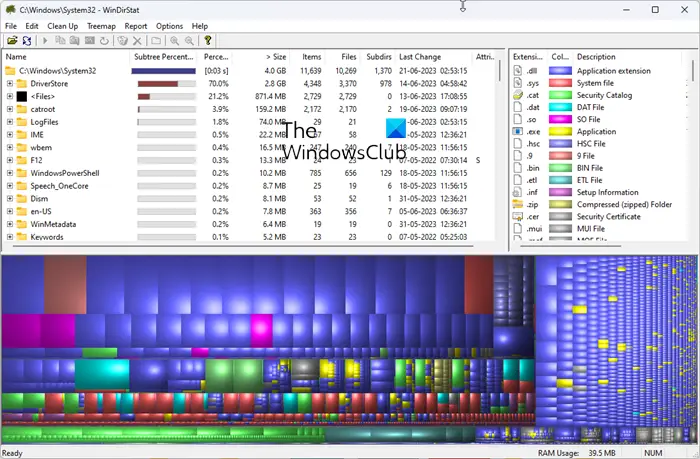Click the Command Prompt Here toolbar icon

pyautogui.click(x=90, y=41)
